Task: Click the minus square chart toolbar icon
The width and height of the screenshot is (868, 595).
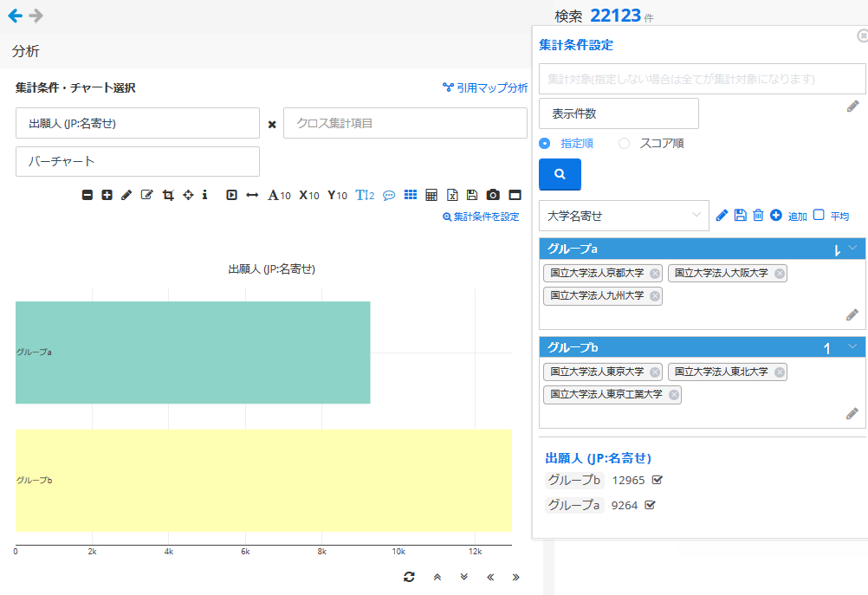Action: (87, 195)
